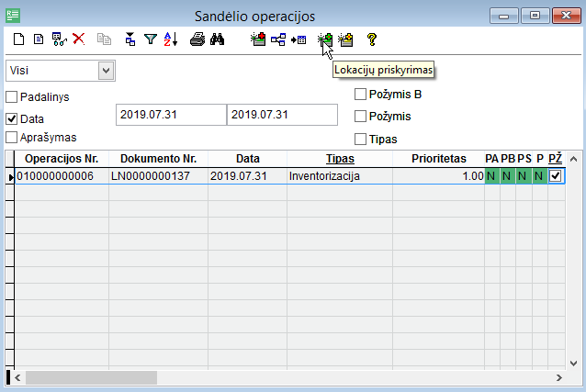The width and height of the screenshot is (586, 392).
Task: Click the binoculars search icon
Action: tap(218, 39)
